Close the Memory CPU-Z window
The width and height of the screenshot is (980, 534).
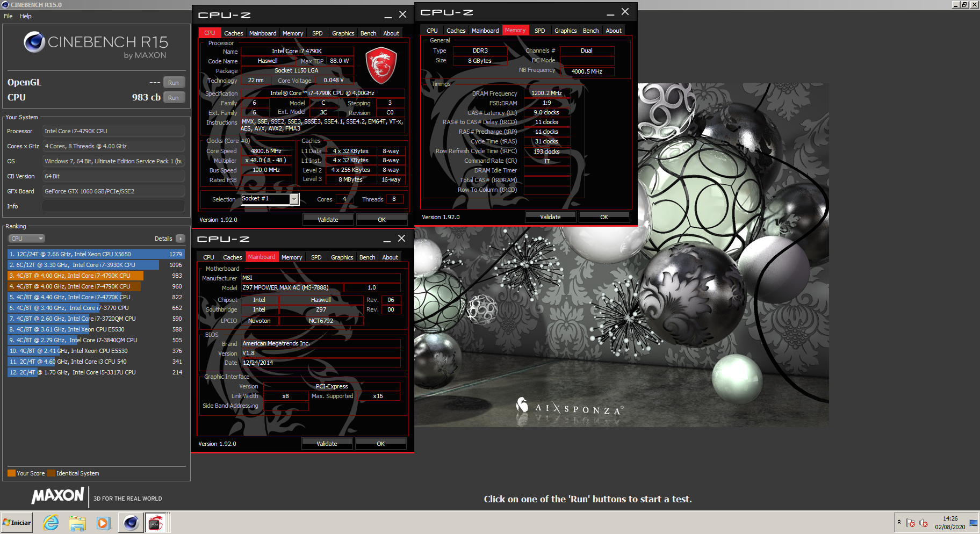[625, 12]
